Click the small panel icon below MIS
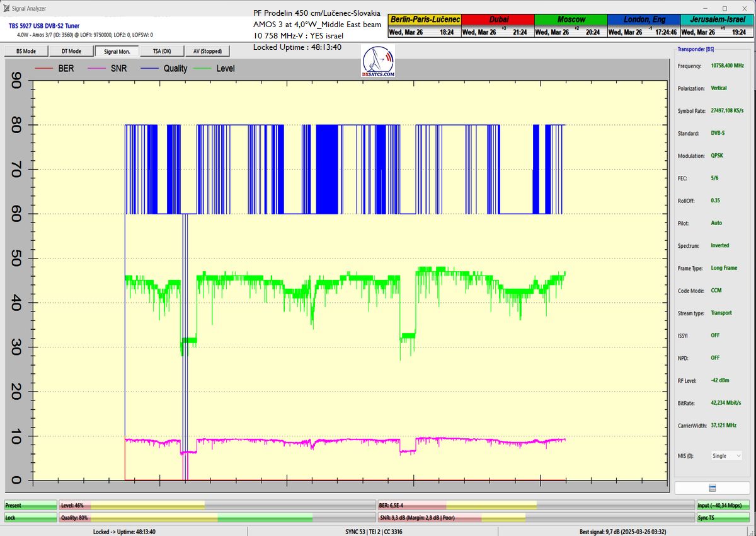The width and height of the screenshot is (756, 536). click(712, 487)
